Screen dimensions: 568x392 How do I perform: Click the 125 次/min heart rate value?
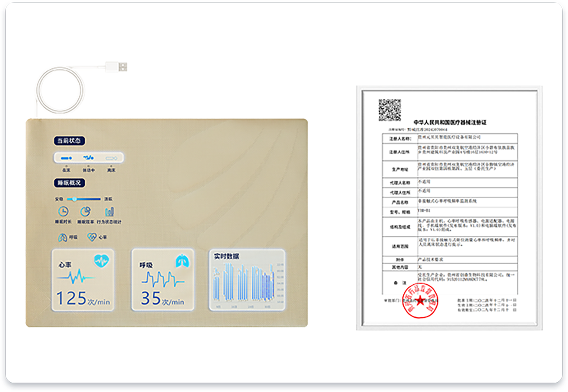83,299
